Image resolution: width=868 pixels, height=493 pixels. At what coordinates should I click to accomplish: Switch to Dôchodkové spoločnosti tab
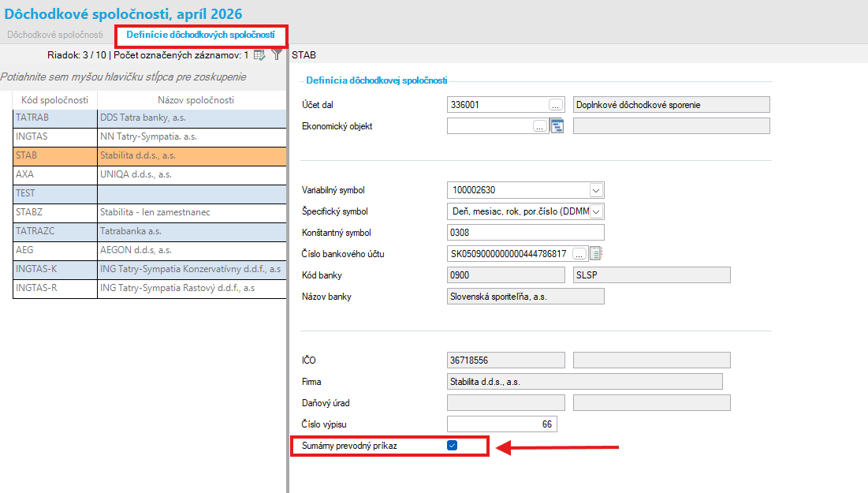[55, 35]
